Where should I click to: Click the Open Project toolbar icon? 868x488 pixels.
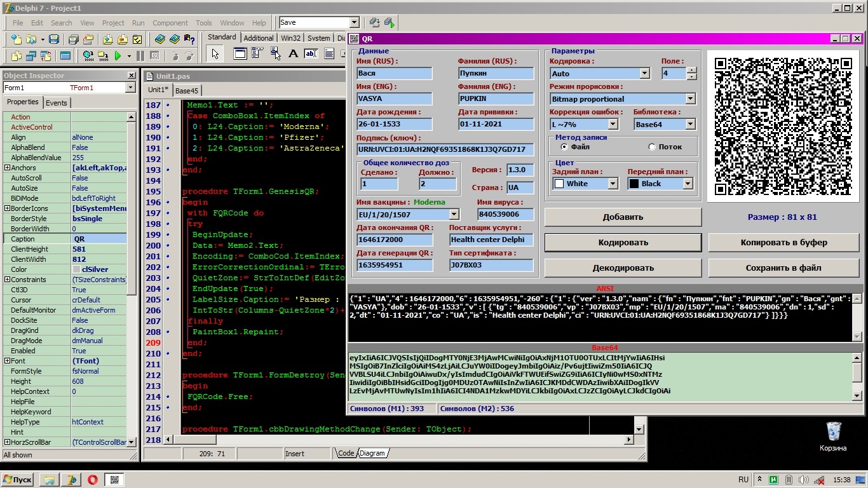(89, 39)
